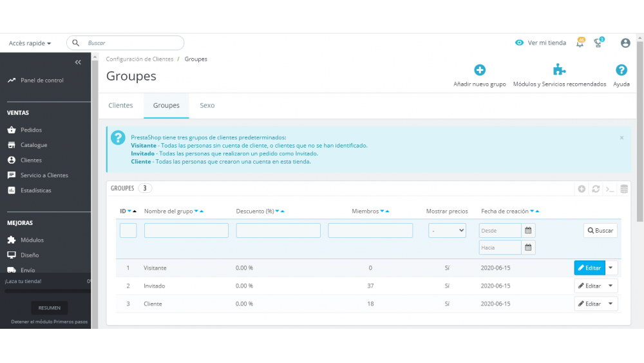Click the Buscar filter button
Screen dimensions: 644x363
pyautogui.click(x=600, y=231)
